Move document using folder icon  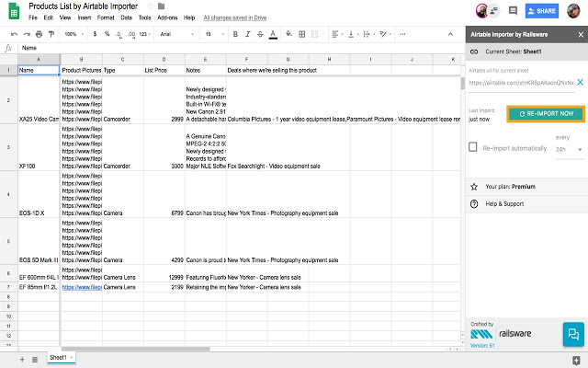(162, 6)
